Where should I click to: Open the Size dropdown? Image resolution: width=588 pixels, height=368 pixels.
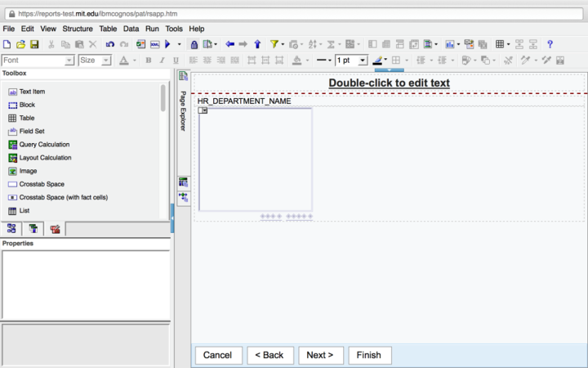point(107,61)
